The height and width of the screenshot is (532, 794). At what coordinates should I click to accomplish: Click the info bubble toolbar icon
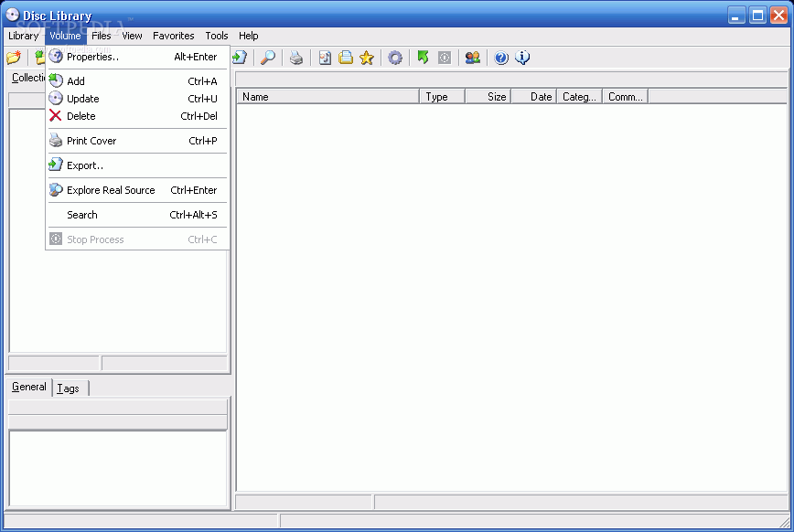(x=522, y=58)
